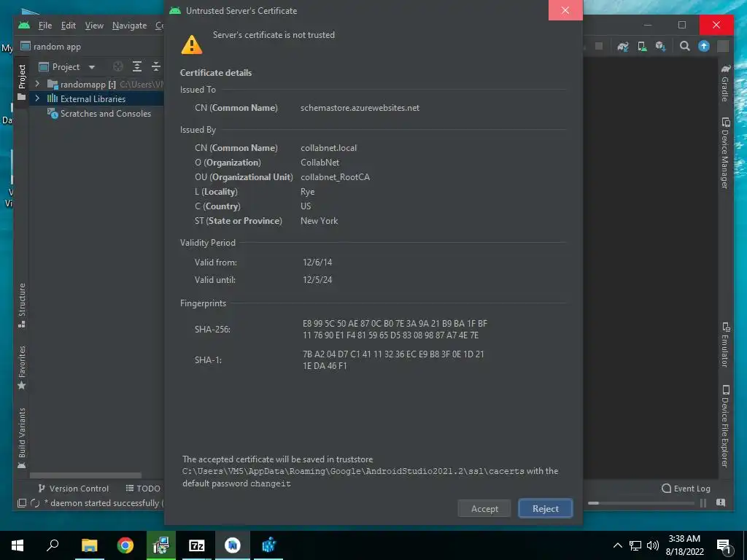Click the cacerts truststore path text
Image resolution: width=747 pixels, height=560 pixels.
point(353,471)
